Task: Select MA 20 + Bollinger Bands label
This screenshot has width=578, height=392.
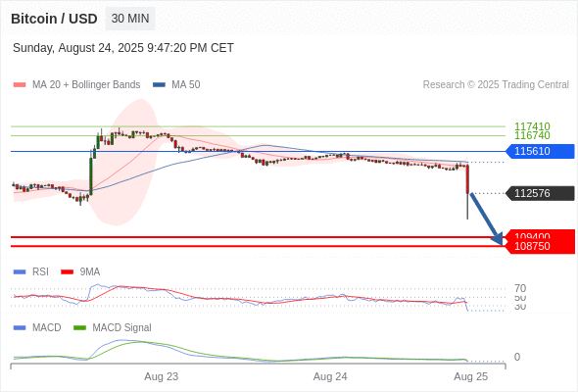Action: pyautogui.click(x=86, y=85)
